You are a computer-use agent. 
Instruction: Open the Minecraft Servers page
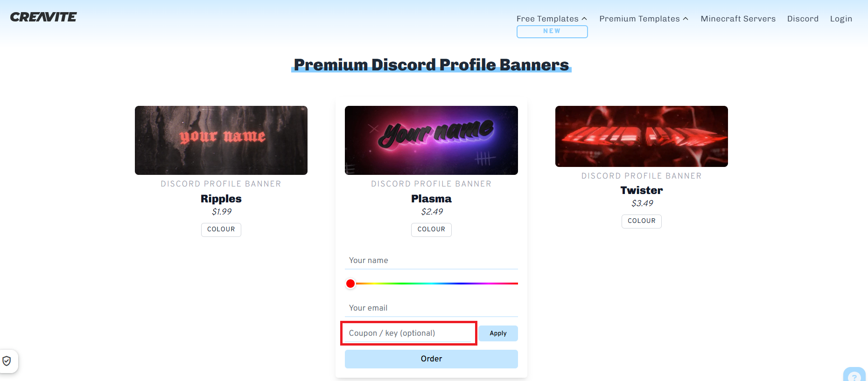click(738, 19)
